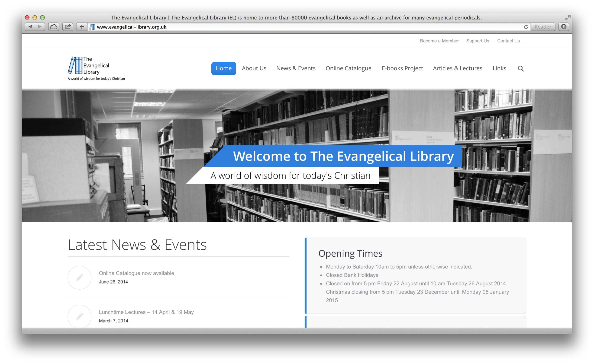Click the address bar URL field

(x=309, y=27)
